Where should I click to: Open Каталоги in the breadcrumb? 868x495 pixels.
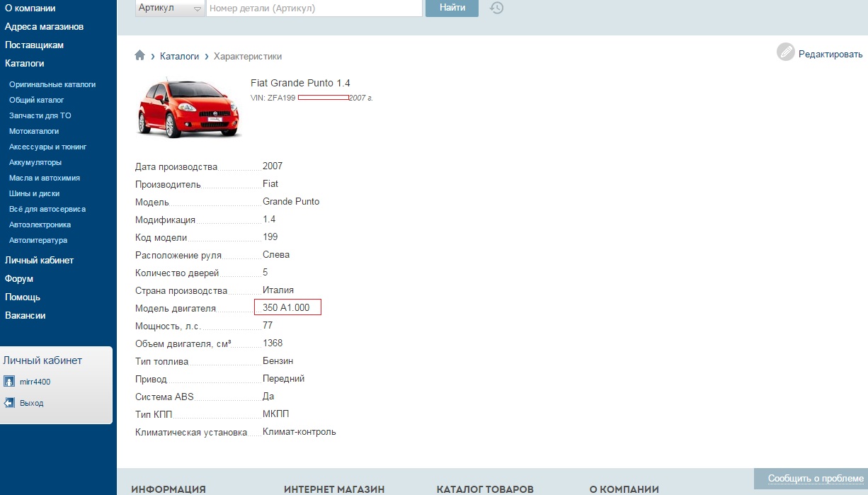[x=179, y=56]
